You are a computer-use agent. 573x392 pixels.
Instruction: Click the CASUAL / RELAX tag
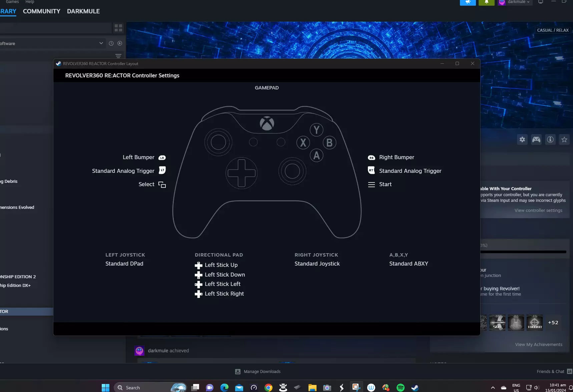pos(553,30)
